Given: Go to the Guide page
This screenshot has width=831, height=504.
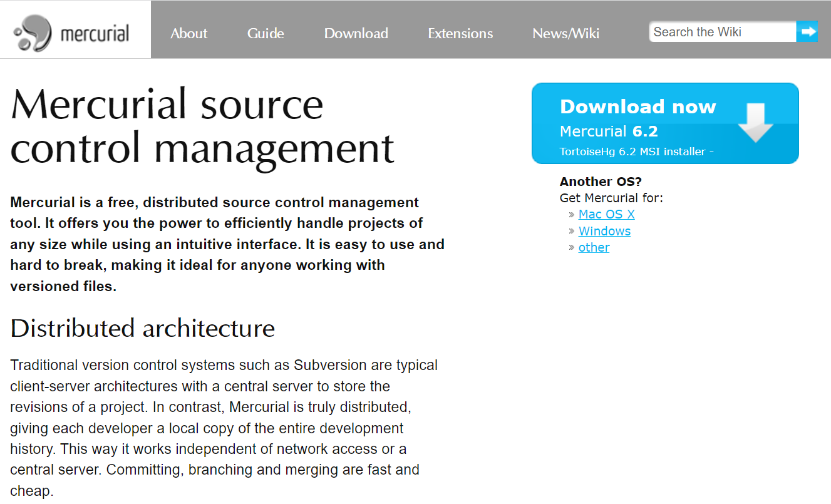Looking at the screenshot, I should [266, 33].
